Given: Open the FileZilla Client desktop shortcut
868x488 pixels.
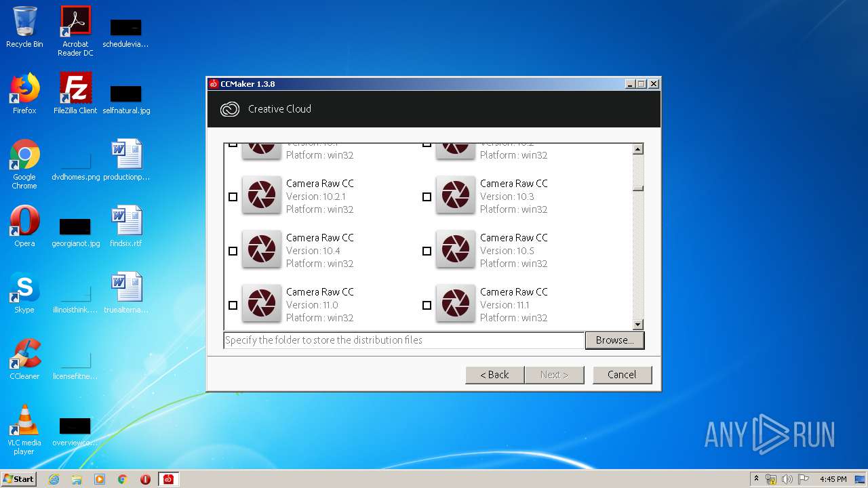Looking at the screenshot, I should (x=75, y=94).
